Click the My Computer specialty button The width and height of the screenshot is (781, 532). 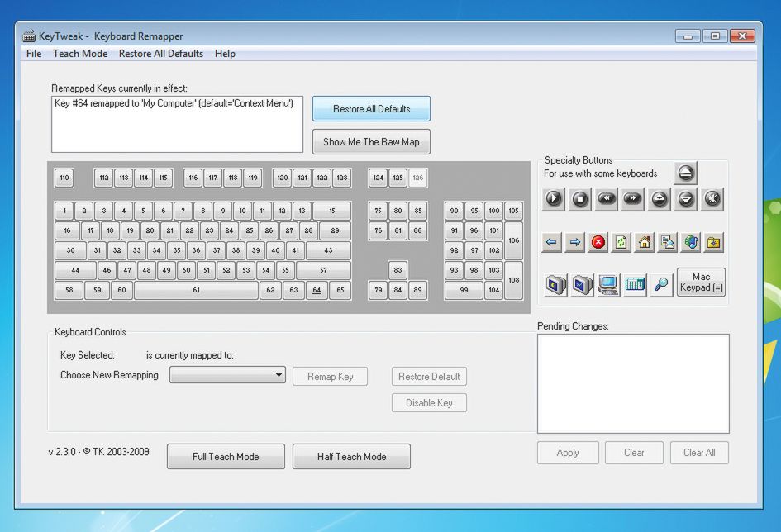[608, 285]
